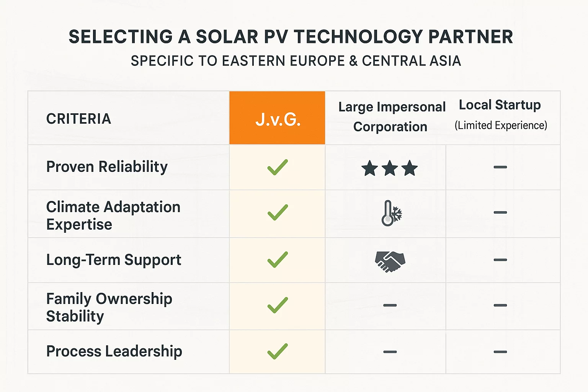Image resolution: width=588 pixels, height=392 pixels.
Task: Click the Proven Reliability row label
Action: click(107, 167)
